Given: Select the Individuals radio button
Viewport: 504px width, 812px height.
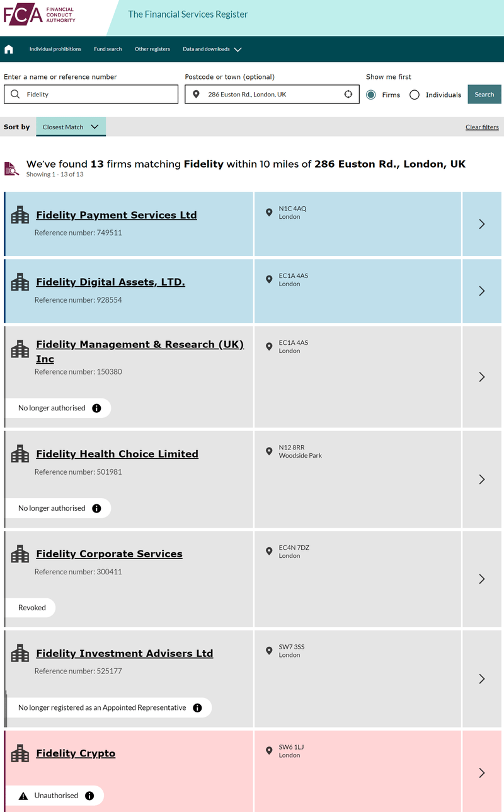Looking at the screenshot, I should [415, 95].
